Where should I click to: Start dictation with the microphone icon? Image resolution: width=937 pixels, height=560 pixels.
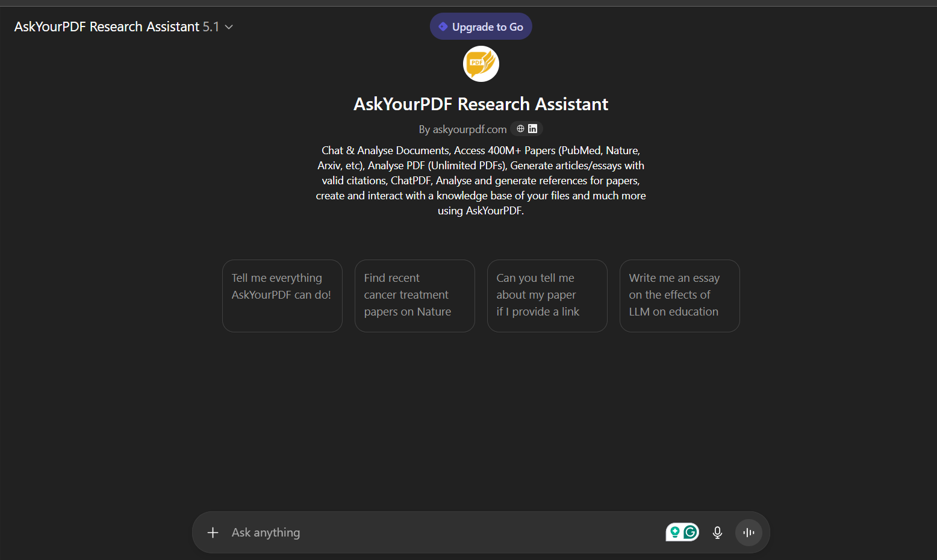(x=717, y=532)
